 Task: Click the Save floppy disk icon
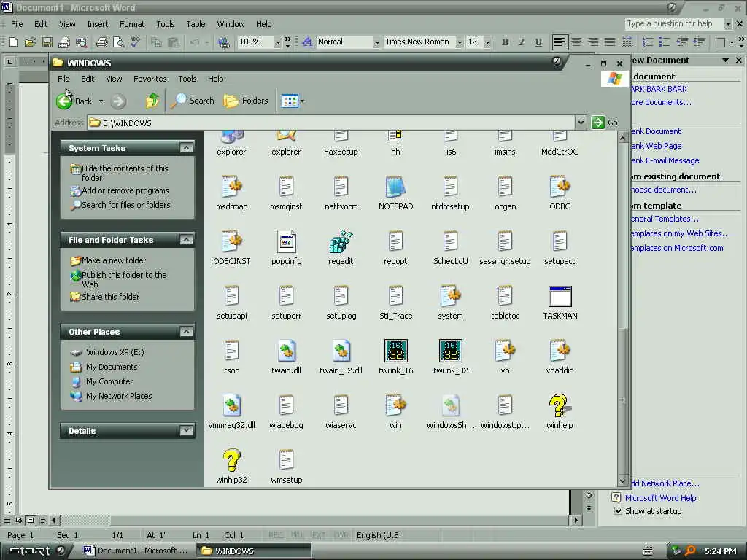tap(47, 42)
